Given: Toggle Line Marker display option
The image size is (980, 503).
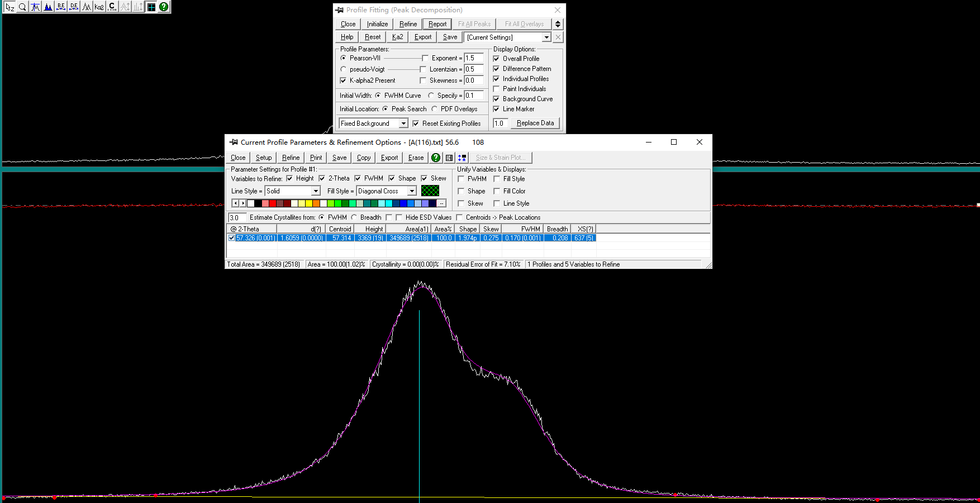Looking at the screenshot, I should tap(497, 109).
